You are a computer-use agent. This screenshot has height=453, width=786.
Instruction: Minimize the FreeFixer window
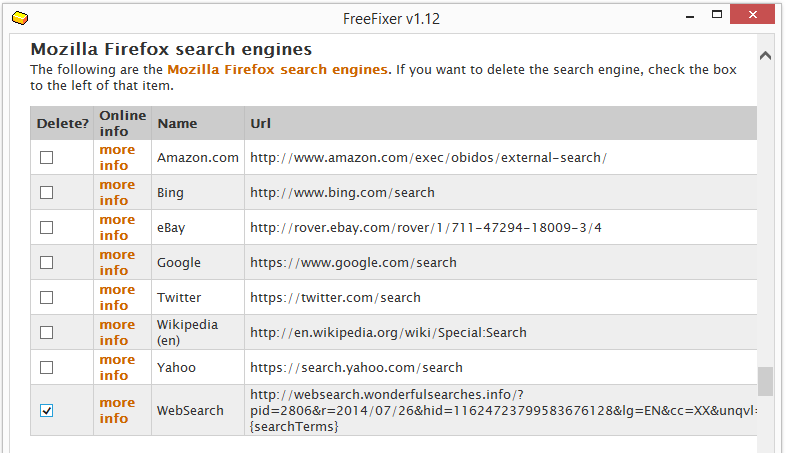(x=690, y=17)
